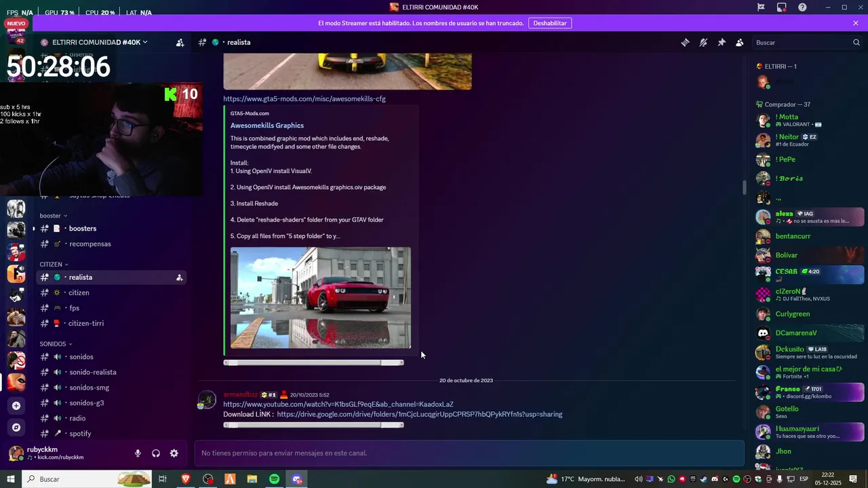Open the citizen channel
Screen dimensions: 868x488
111,293
